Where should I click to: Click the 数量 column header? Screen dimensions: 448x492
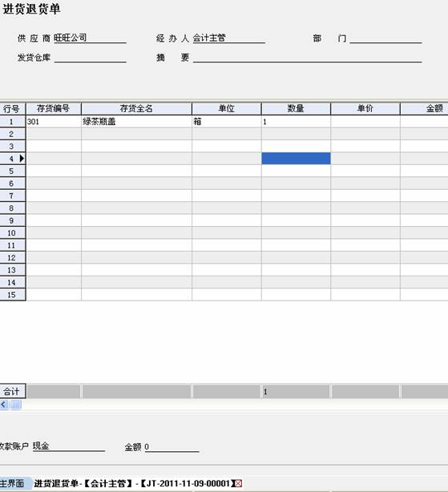(296, 108)
